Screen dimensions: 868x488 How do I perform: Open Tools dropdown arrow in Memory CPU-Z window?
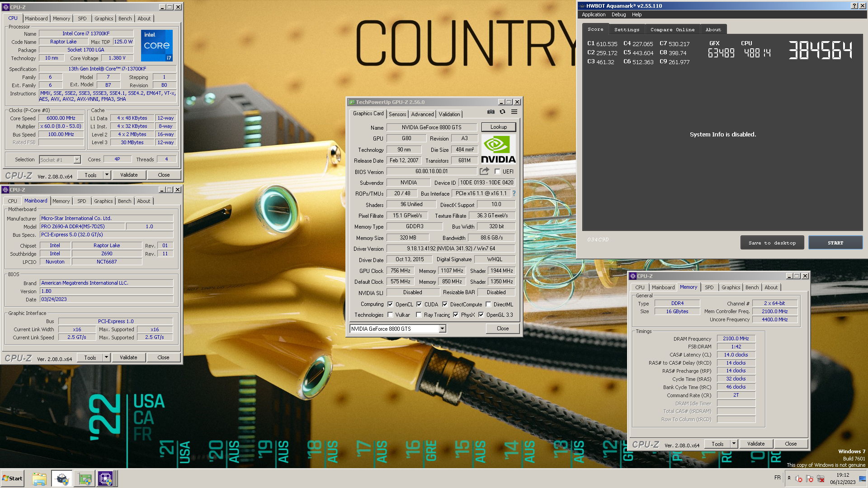tap(734, 444)
